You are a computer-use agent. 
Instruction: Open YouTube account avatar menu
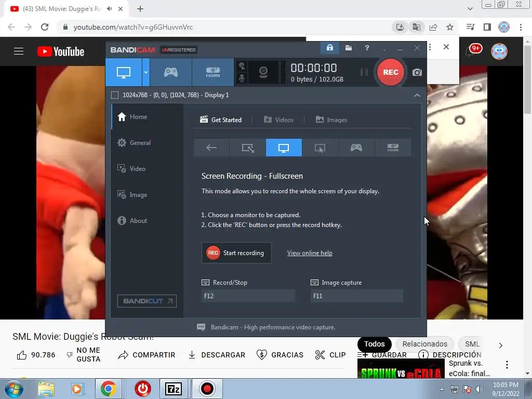point(499,51)
